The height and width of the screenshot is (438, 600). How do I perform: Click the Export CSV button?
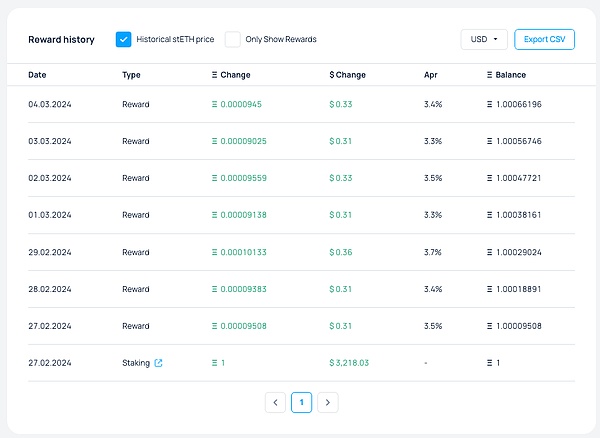point(544,39)
